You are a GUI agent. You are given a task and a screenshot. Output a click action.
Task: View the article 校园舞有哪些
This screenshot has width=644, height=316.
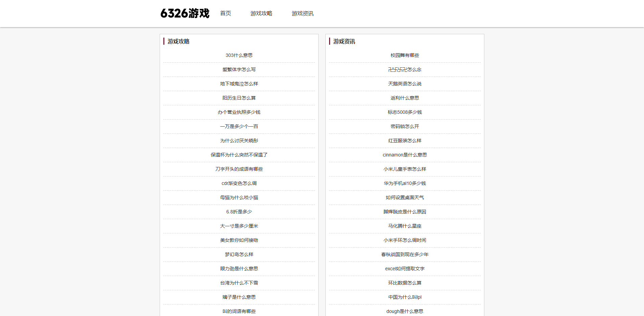(x=405, y=55)
